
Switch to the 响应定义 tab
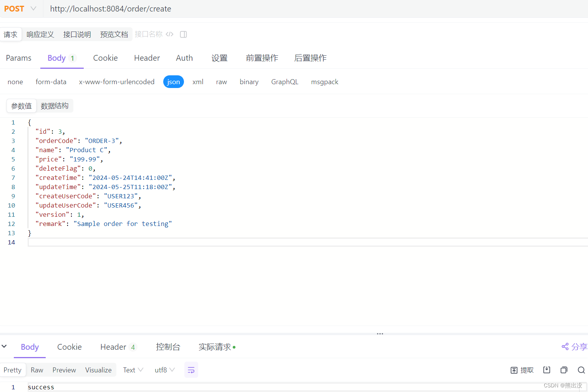pyautogui.click(x=40, y=34)
